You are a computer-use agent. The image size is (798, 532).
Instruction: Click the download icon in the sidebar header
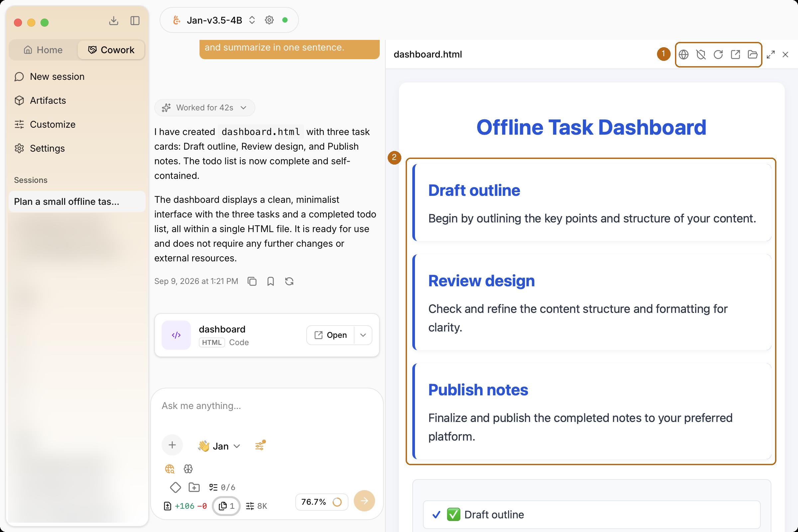pyautogui.click(x=114, y=21)
